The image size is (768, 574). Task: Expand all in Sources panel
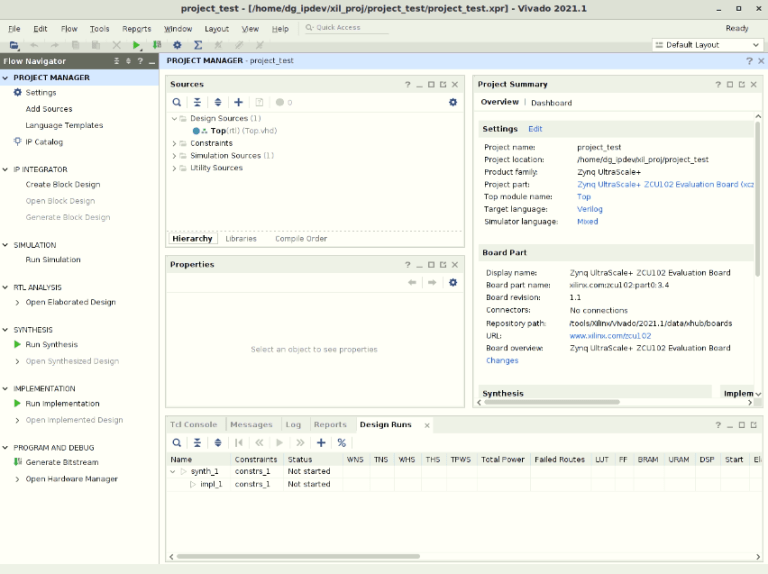(x=218, y=102)
